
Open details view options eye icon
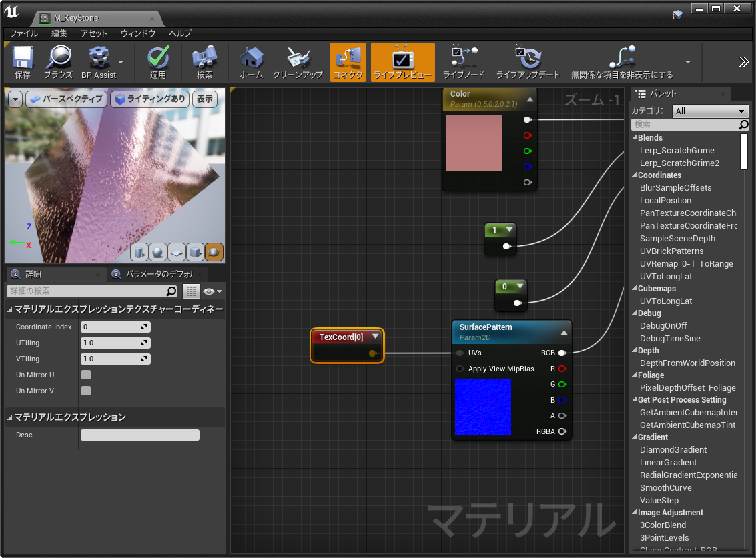tap(212, 291)
